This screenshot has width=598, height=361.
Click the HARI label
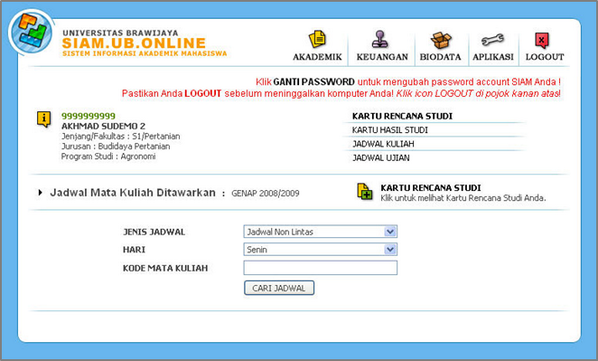click(x=134, y=250)
